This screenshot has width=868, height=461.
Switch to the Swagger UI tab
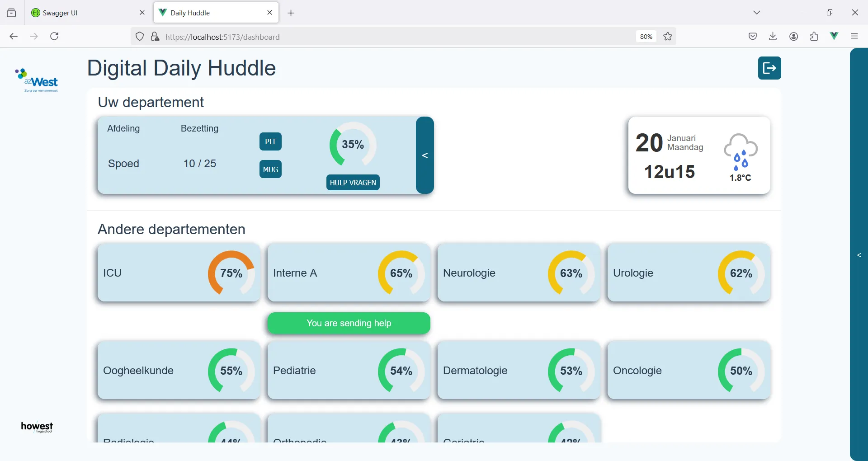88,13
